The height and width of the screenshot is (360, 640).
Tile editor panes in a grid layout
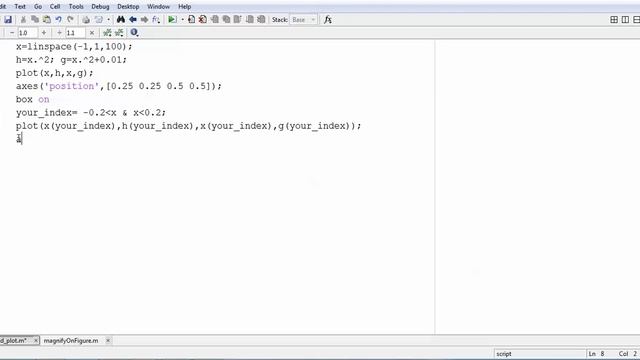coord(614,20)
